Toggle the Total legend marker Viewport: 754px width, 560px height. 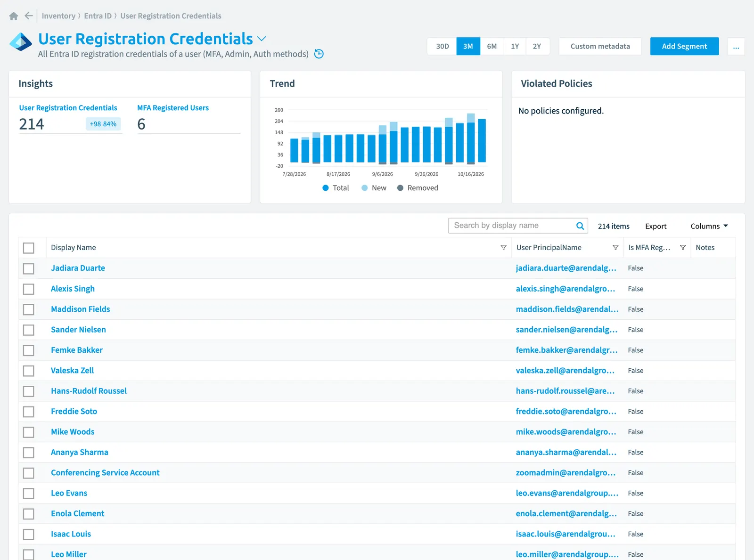[x=325, y=188]
